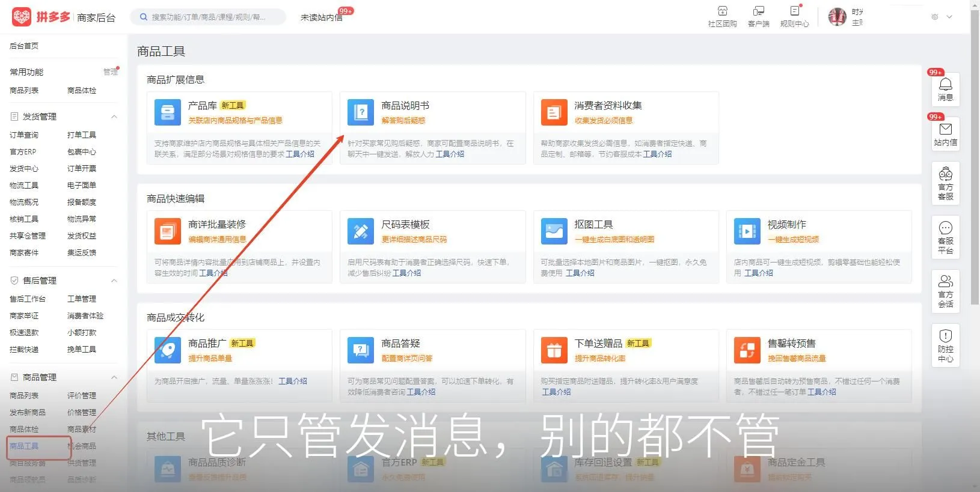Open 售后工作台 in sidebar
Viewport: 980px width, 492px height.
click(x=28, y=299)
